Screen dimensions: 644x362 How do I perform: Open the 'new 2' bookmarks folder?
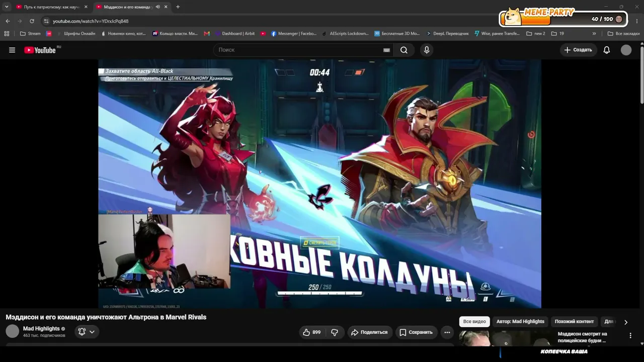coord(536,34)
